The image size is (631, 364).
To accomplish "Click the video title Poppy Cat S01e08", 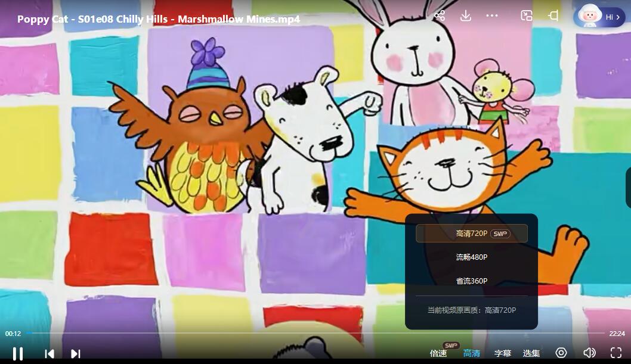I will [159, 19].
